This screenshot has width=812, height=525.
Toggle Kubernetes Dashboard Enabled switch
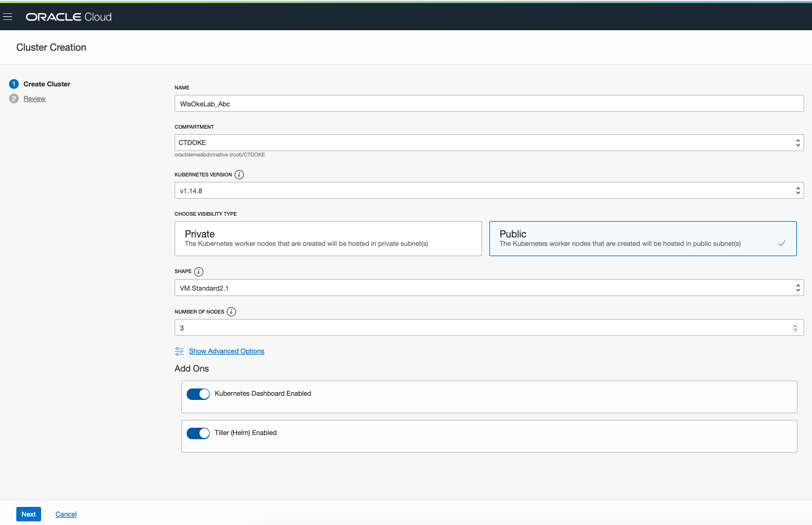click(198, 394)
